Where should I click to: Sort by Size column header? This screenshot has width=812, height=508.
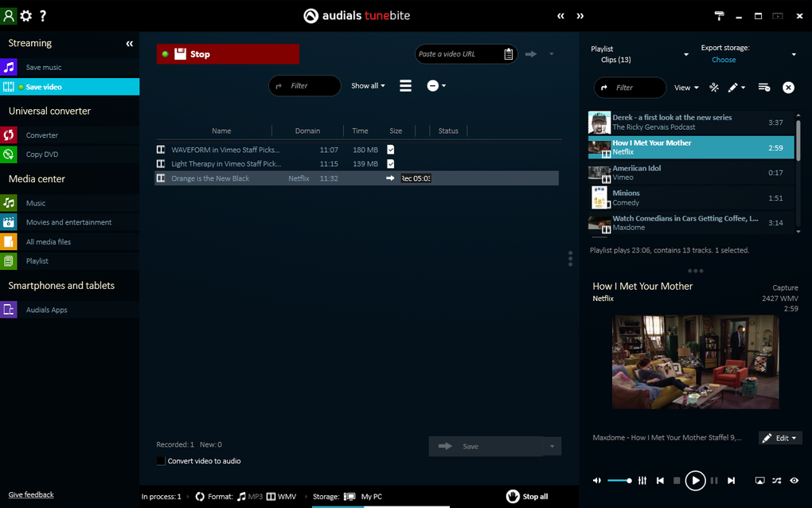(x=396, y=131)
